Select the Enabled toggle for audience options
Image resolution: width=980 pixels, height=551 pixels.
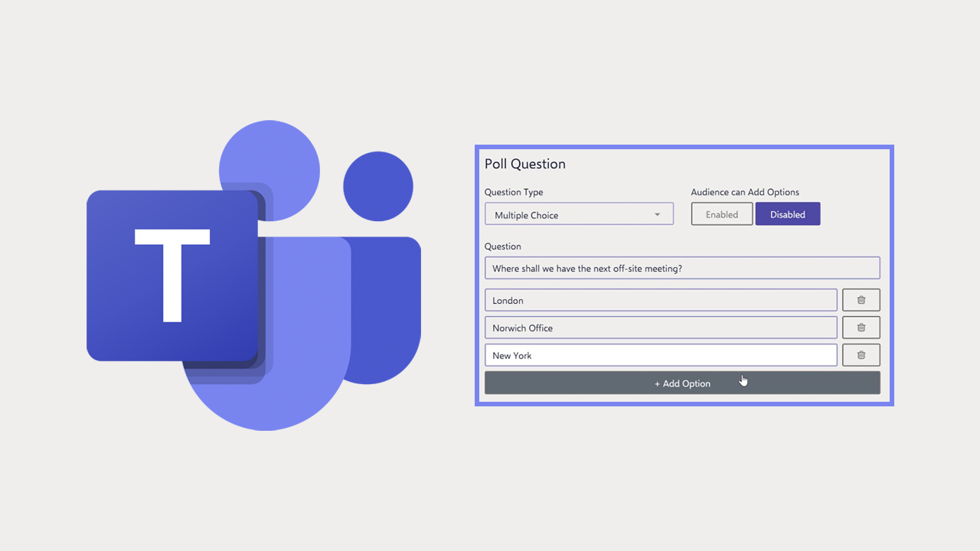(x=722, y=214)
